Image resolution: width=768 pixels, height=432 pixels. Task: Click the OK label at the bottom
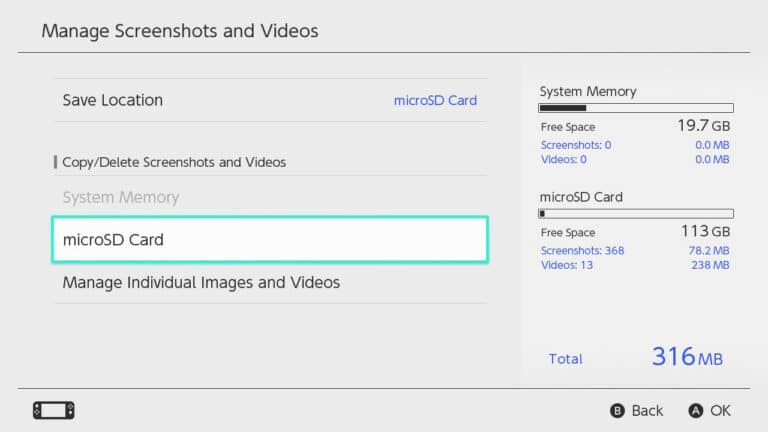pyautogui.click(x=720, y=410)
